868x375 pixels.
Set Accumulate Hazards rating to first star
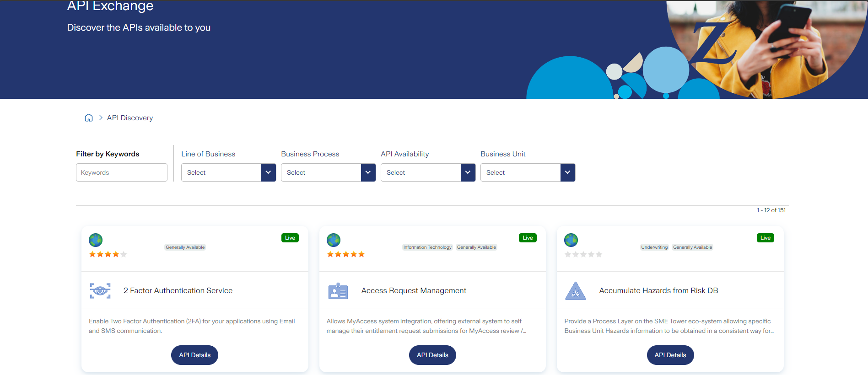point(568,254)
